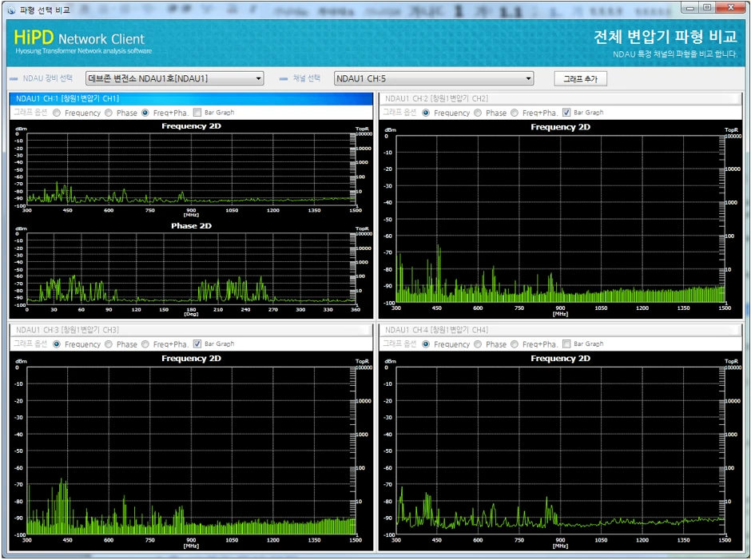Select Freq+Pha. radio in NDAU1 CH:2 panel
Viewport: 751px width, 560px height.
pyautogui.click(x=515, y=113)
